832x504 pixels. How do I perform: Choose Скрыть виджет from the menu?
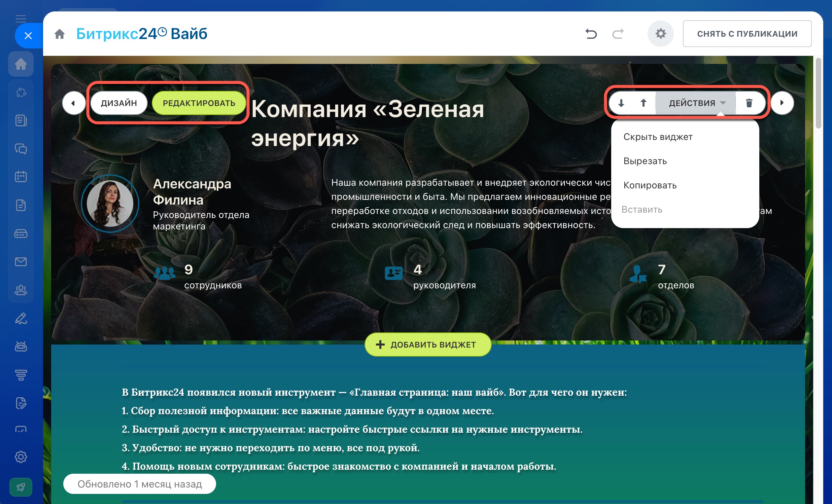[x=685, y=137]
